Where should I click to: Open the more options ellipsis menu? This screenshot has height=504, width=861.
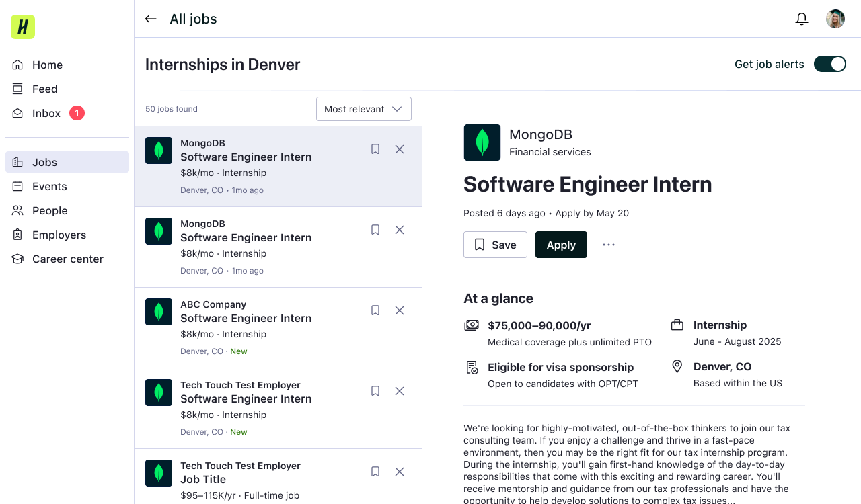(609, 245)
